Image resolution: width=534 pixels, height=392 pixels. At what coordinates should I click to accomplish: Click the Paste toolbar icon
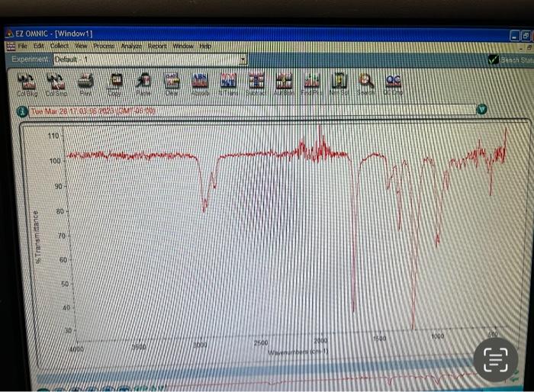tap(143, 85)
